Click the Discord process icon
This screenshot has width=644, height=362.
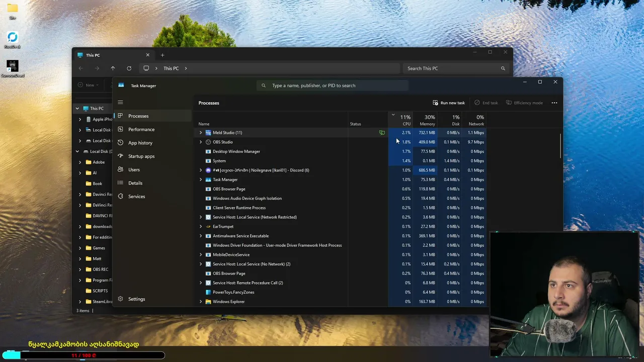(x=208, y=170)
